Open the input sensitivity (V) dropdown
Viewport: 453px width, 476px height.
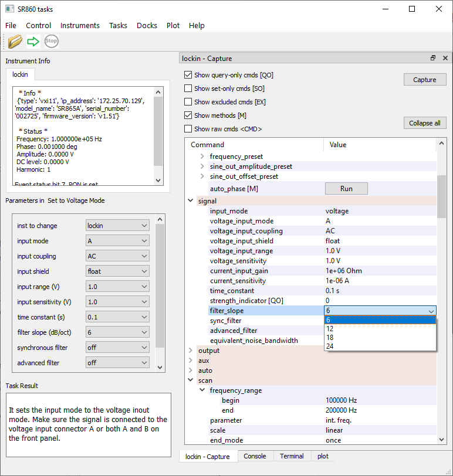117,302
